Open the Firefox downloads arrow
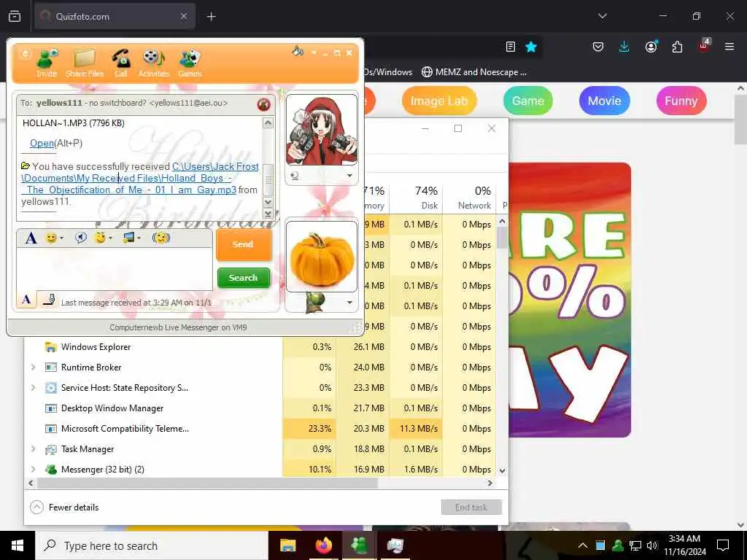The height and width of the screenshot is (560, 747). pyautogui.click(x=624, y=47)
